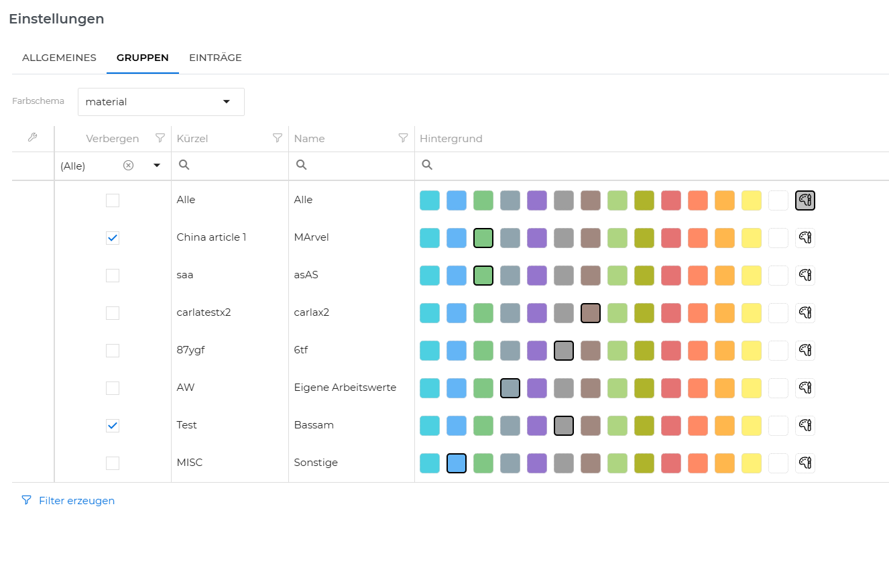Image resolution: width=889 pixels, height=588 pixels.
Task: Open custom color palette for Test row
Action: point(805,426)
